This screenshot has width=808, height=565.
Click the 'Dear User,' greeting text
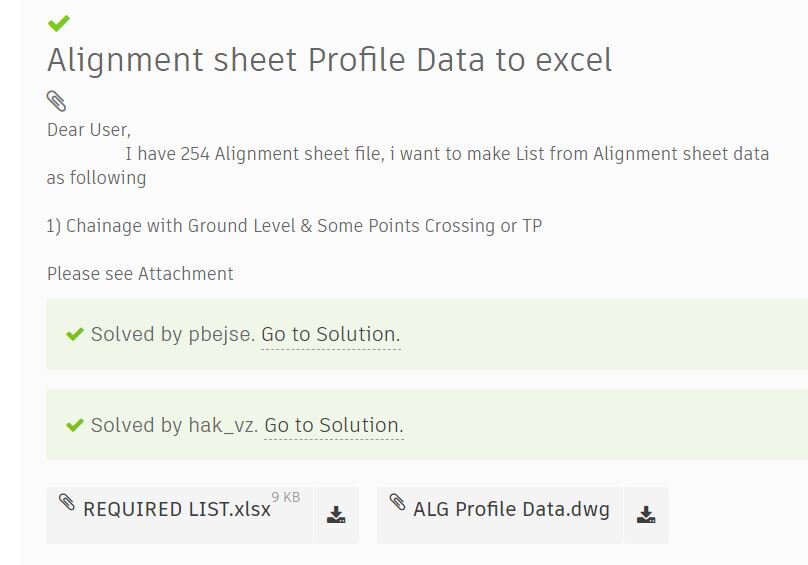click(89, 130)
